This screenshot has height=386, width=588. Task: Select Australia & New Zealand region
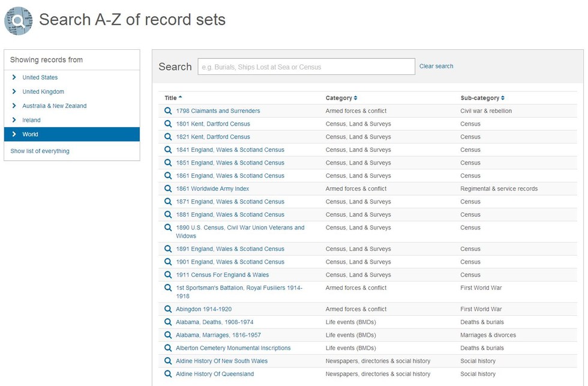point(55,106)
